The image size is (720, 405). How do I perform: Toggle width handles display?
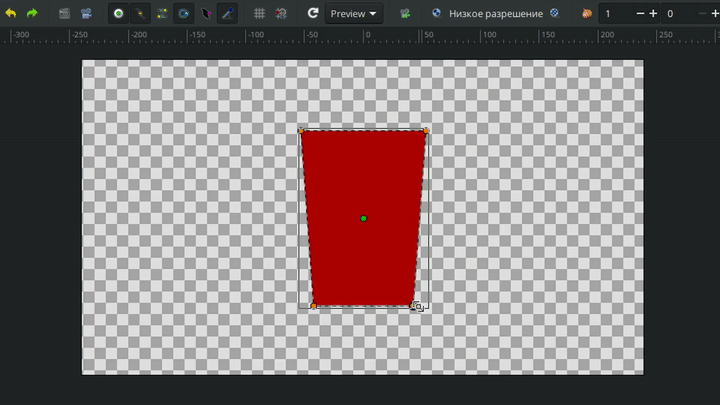[206, 14]
